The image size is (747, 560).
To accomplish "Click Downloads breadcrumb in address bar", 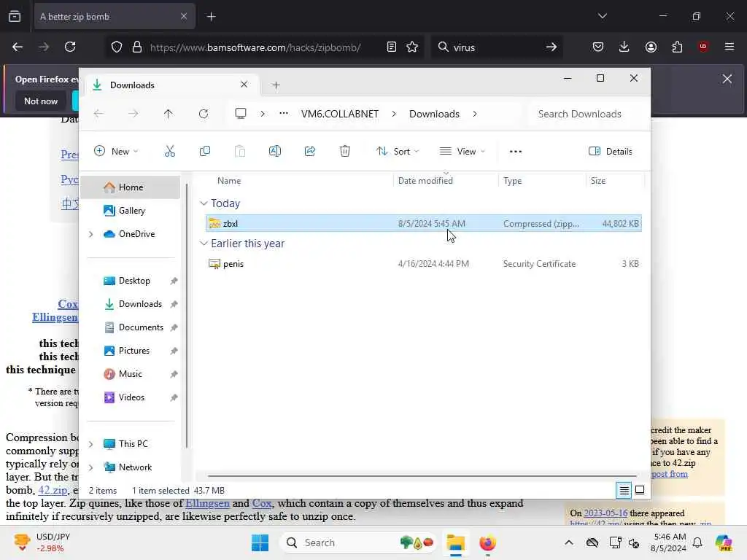I will click(x=434, y=114).
